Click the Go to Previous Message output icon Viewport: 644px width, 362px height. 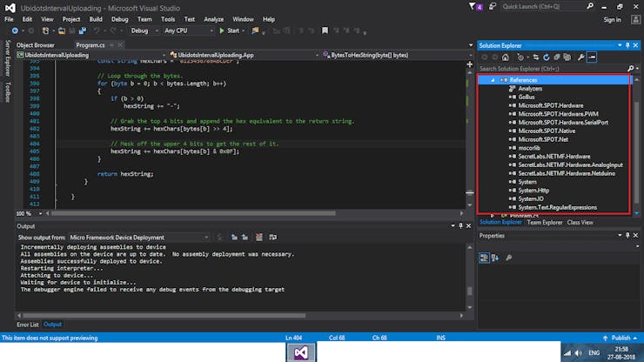(234, 237)
